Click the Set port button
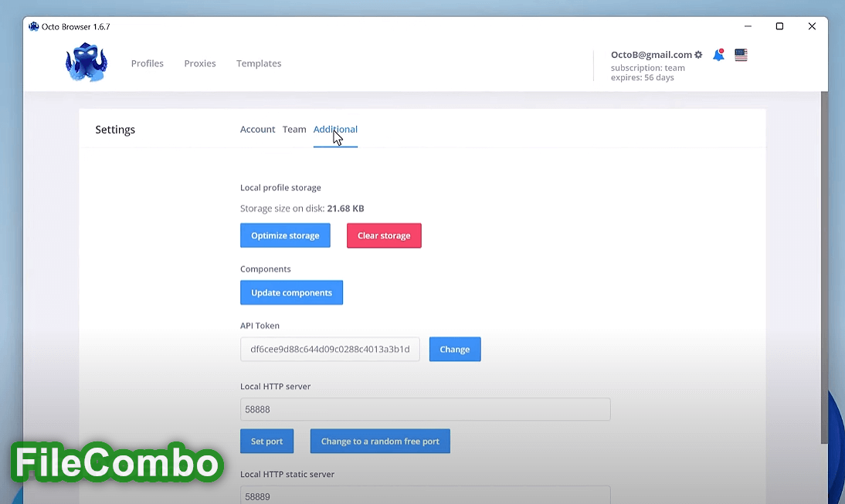The width and height of the screenshot is (845, 504). pos(266,441)
